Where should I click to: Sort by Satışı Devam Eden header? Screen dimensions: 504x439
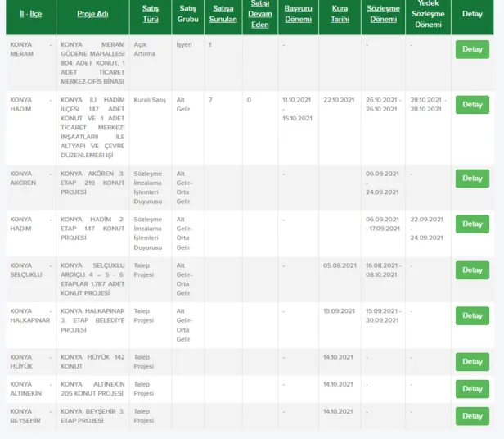tap(260, 14)
